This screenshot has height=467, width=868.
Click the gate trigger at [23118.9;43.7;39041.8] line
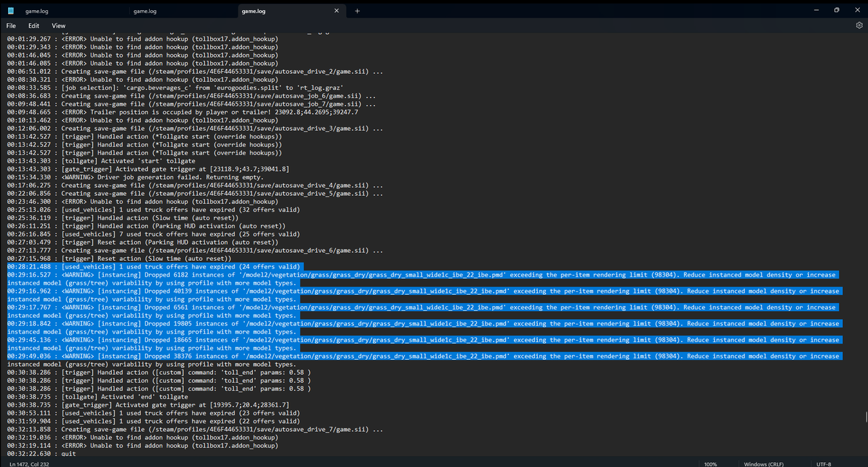click(x=148, y=169)
